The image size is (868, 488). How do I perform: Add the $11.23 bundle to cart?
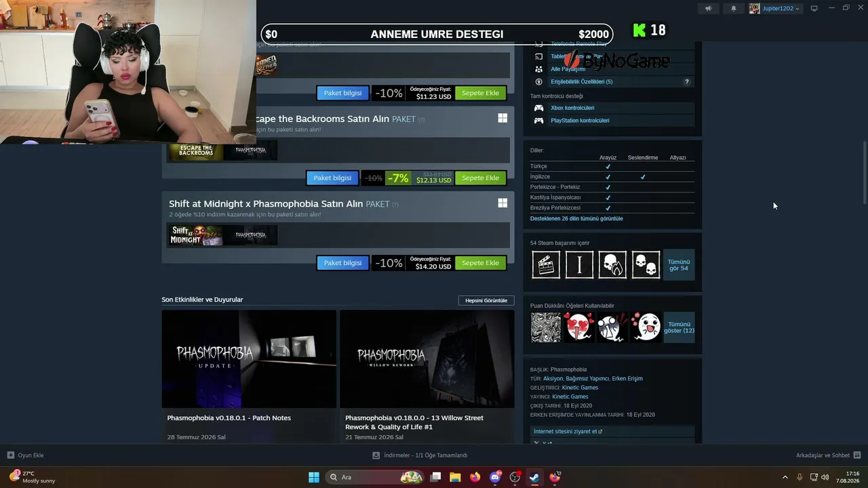480,93
